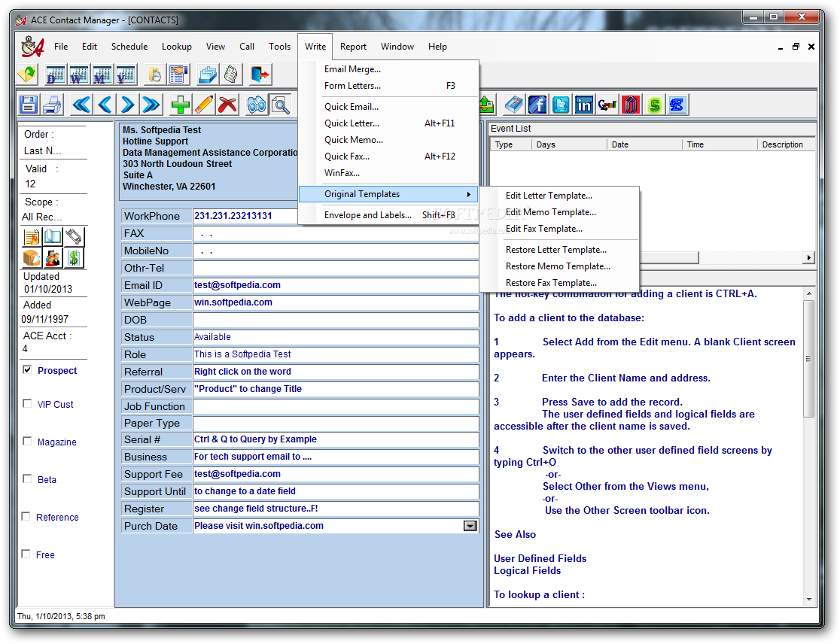Open the yearly calendar (Y) view
Screen dimensions: 840x644
click(x=126, y=74)
